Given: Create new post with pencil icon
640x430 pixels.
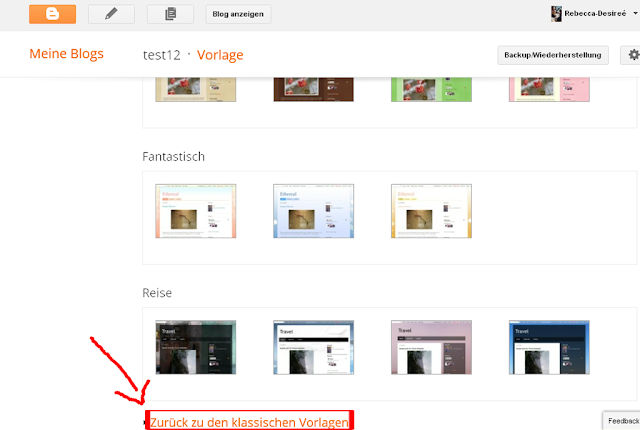Looking at the screenshot, I should click(x=111, y=14).
